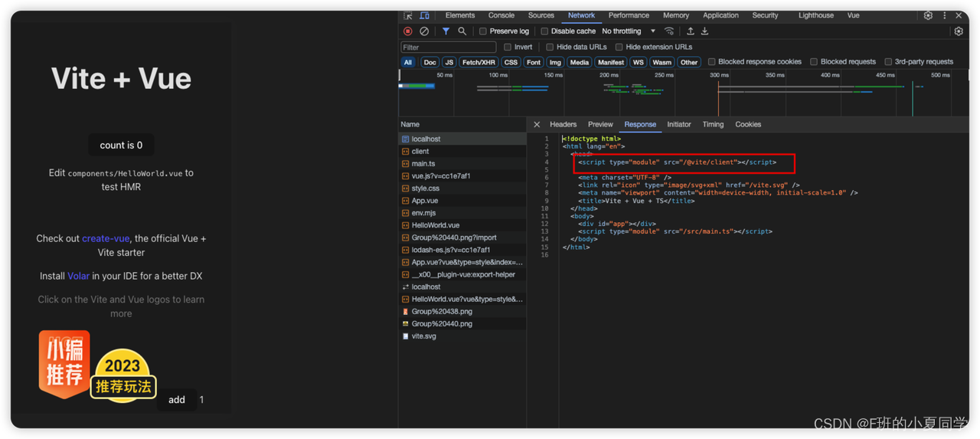Stop recording network log
The height and width of the screenshot is (439, 980).
point(408,31)
